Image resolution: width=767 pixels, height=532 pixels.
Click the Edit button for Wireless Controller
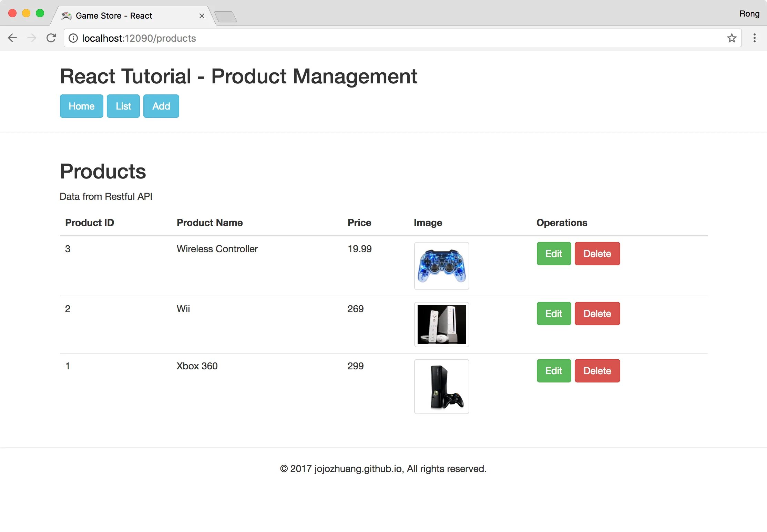(553, 254)
